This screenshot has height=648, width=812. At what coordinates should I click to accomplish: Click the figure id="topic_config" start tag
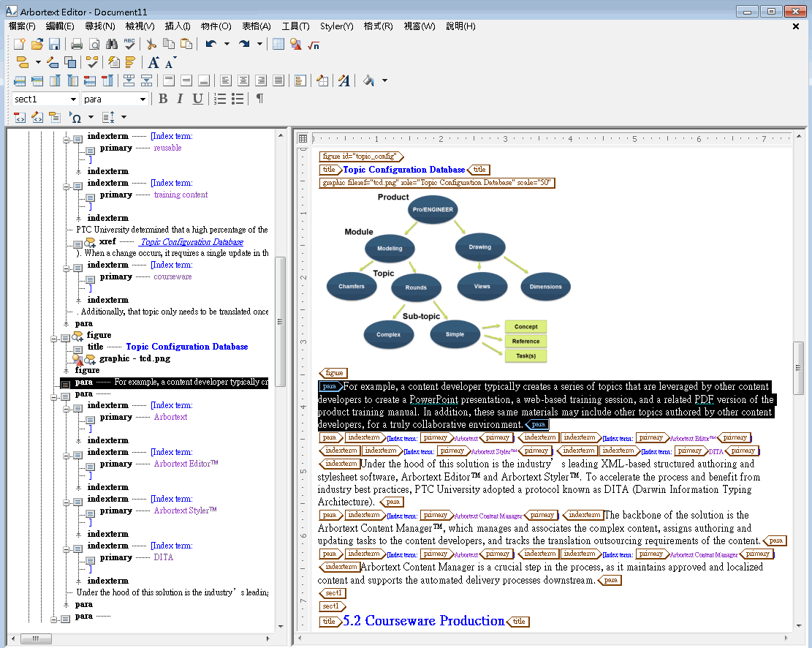361,156
